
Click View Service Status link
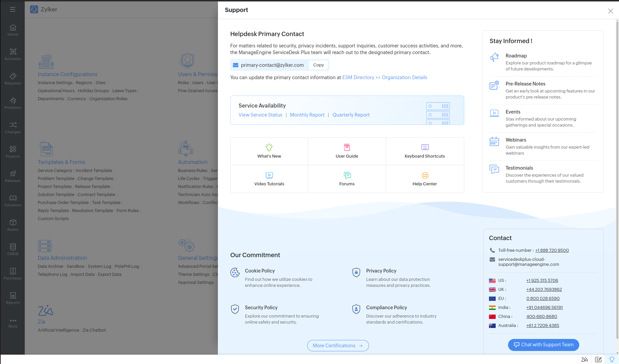260,115
